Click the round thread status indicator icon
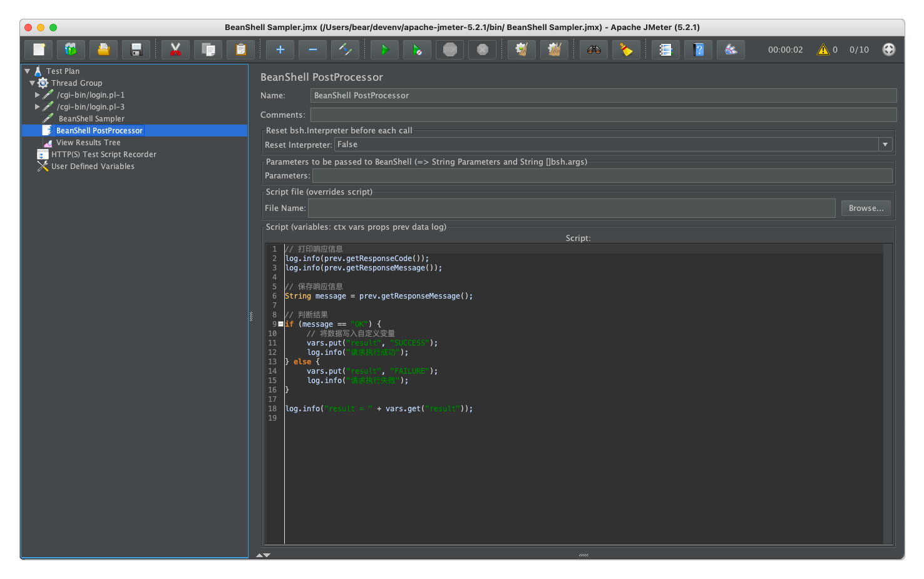 click(x=889, y=49)
